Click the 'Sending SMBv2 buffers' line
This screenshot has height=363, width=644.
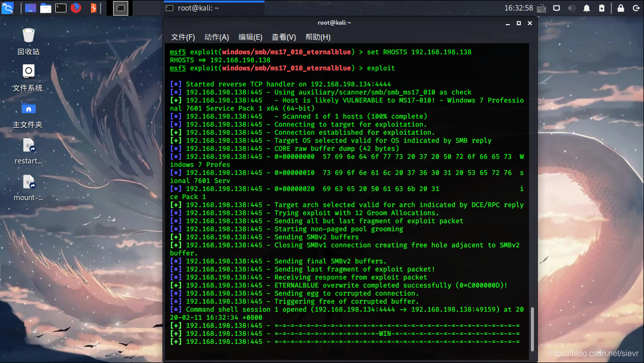(x=264, y=237)
